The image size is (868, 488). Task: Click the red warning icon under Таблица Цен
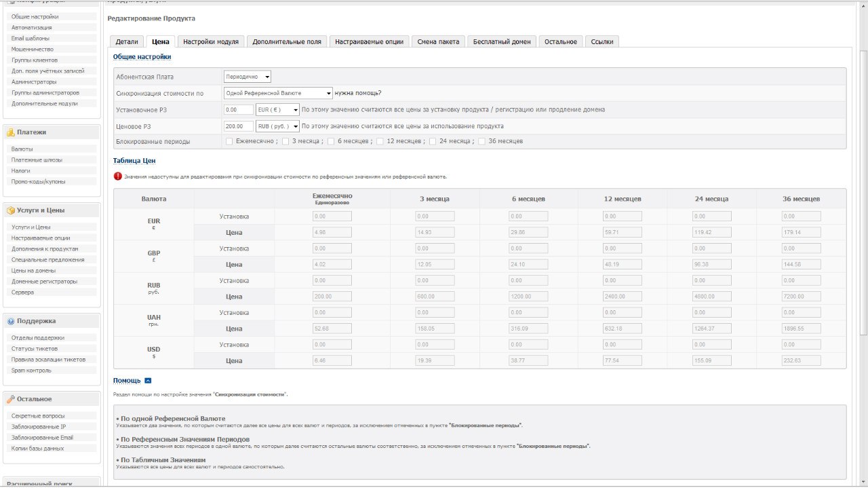[118, 176]
